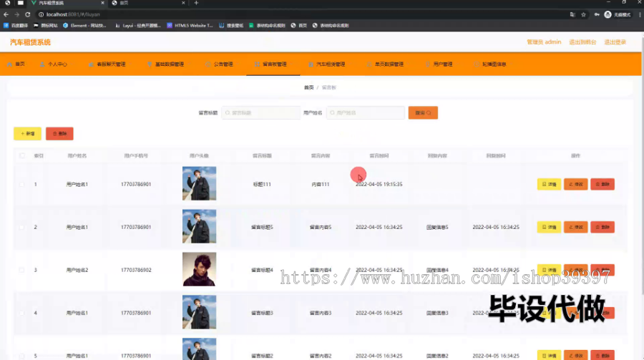Click the 个人中心 person icon in navigation bar

coord(42,64)
